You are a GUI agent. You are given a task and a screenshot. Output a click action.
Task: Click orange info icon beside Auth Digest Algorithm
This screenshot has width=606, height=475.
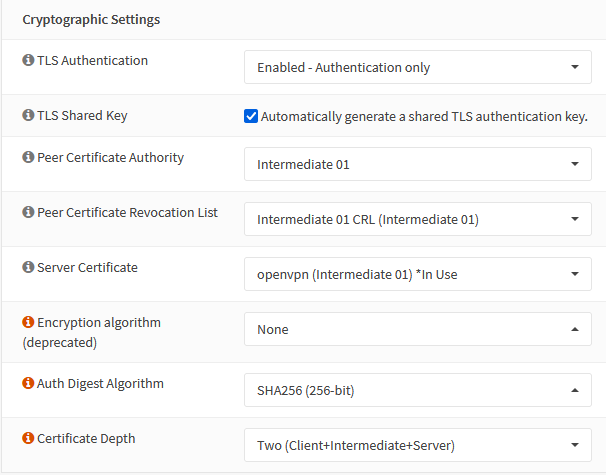click(28, 383)
